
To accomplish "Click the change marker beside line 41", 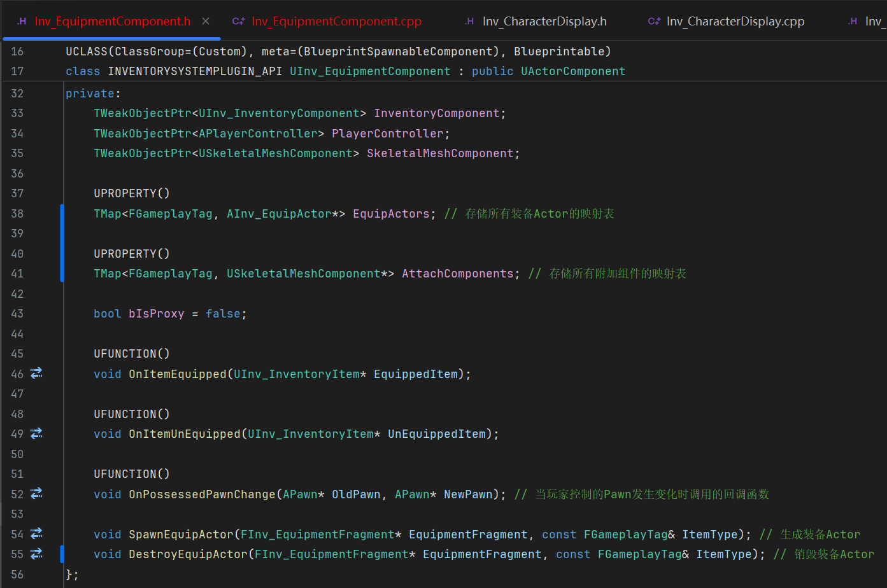I will [x=62, y=273].
